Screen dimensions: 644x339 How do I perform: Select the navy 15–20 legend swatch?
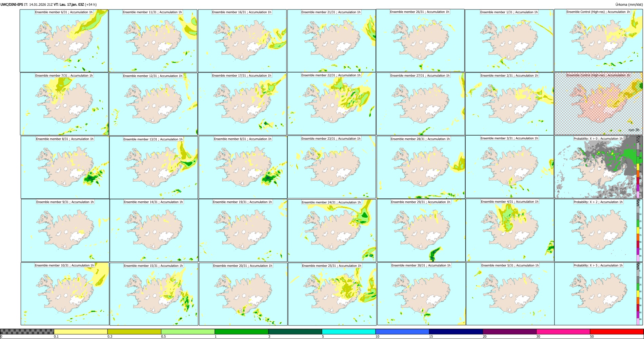pyautogui.click(x=456, y=332)
